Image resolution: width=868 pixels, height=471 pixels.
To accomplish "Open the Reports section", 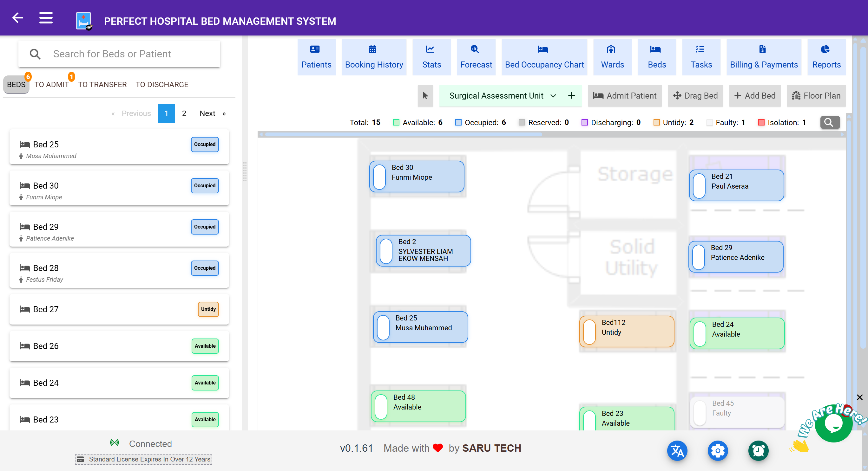I will coord(826,57).
